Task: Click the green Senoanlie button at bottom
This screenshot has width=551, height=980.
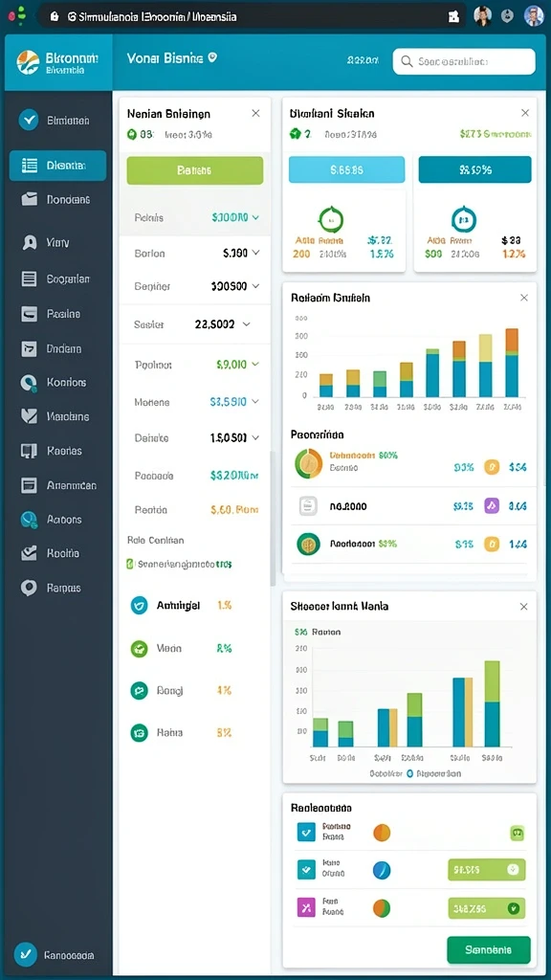Action: 489,949
